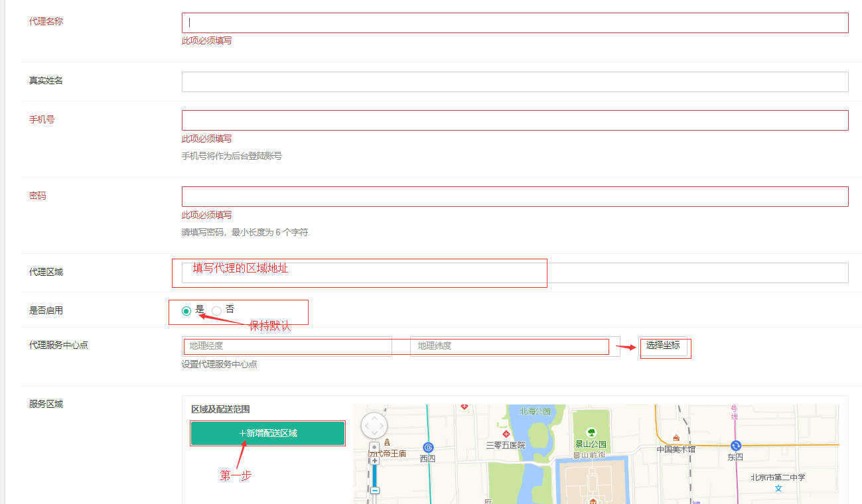The height and width of the screenshot is (504, 862).
Task: Click the 区域及配送范围 heading
Action: pyautogui.click(x=220, y=409)
